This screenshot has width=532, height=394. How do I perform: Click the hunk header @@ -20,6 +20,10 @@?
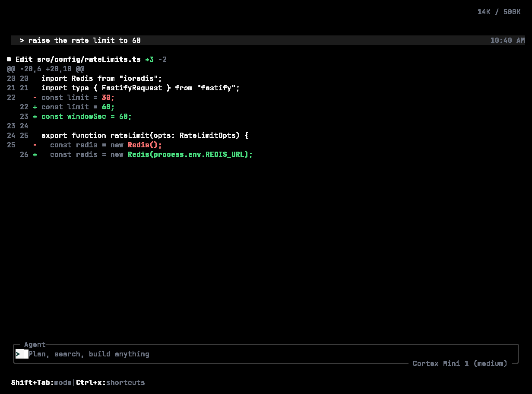pyautogui.click(x=46, y=69)
